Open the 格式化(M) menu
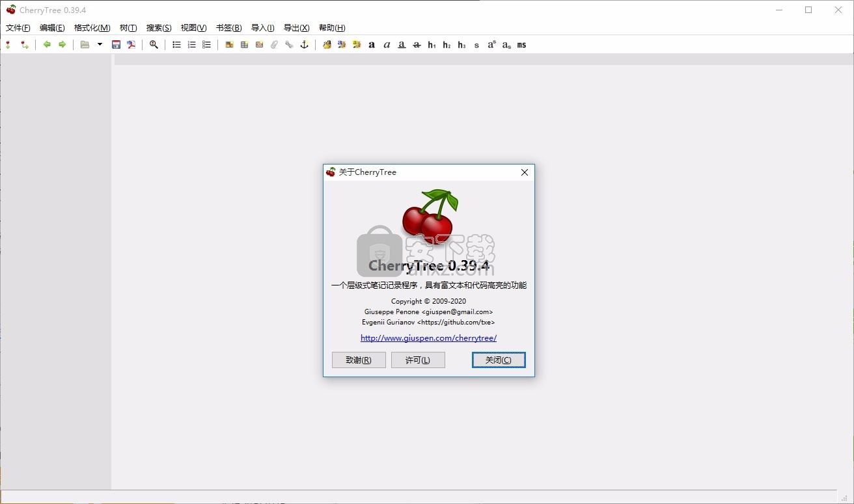This screenshot has width=854, height=504. (92, 28)
